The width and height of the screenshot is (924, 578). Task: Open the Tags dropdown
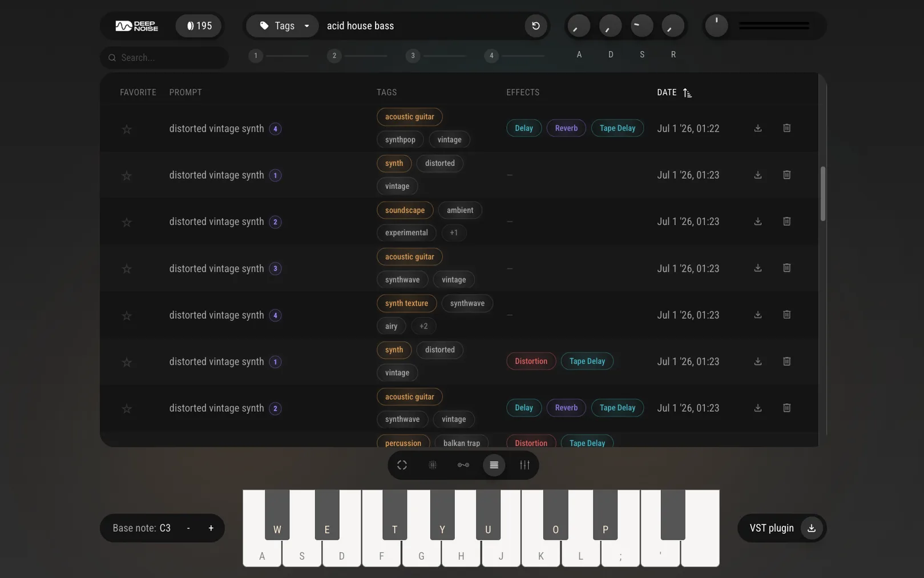(x=283, y=26)
